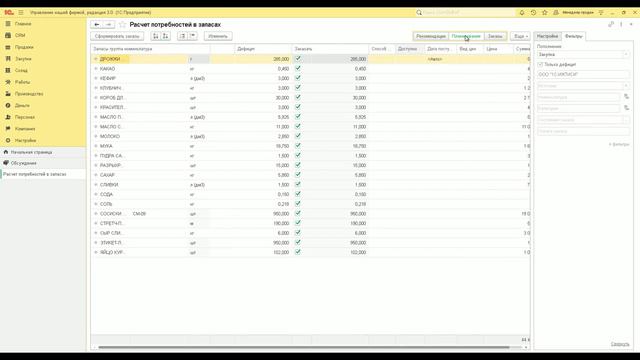Image resolution: width=640 pixels, height=360 pixels.
Task: Click the Изменить button
Action: (x=218, y=36)
